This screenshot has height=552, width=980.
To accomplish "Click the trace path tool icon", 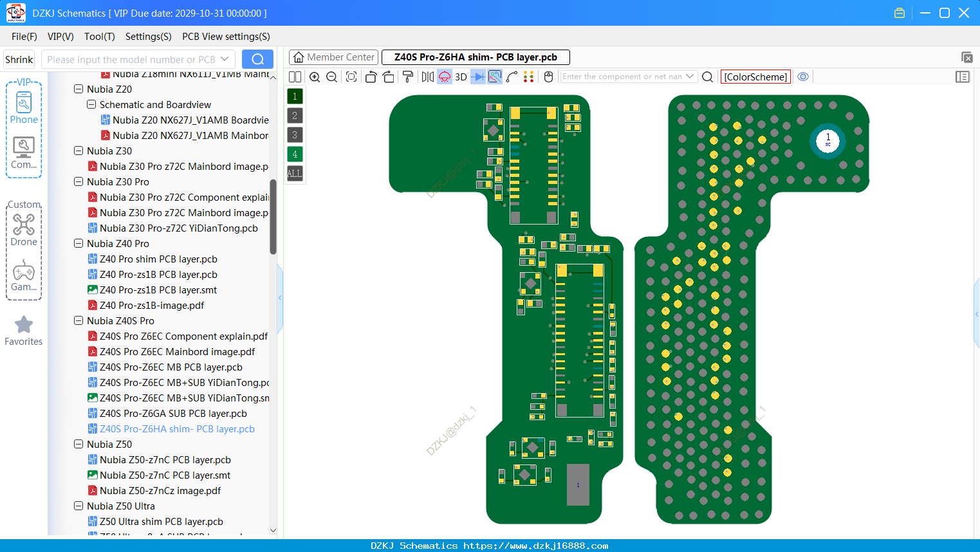I will (x=512, y=77).
